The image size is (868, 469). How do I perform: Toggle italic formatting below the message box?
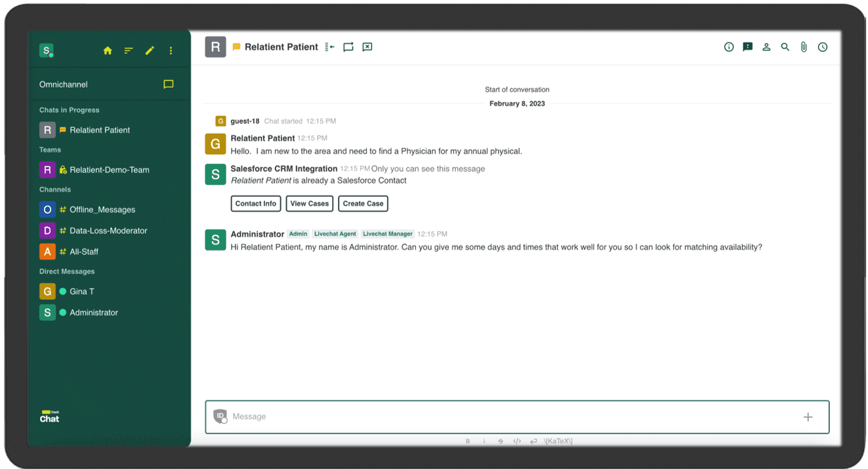pos(484,441)
